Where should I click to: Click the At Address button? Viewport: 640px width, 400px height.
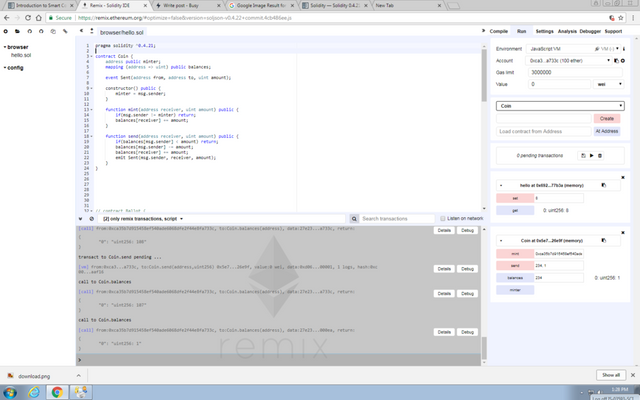pyautogui.click(x=607, y=131)
